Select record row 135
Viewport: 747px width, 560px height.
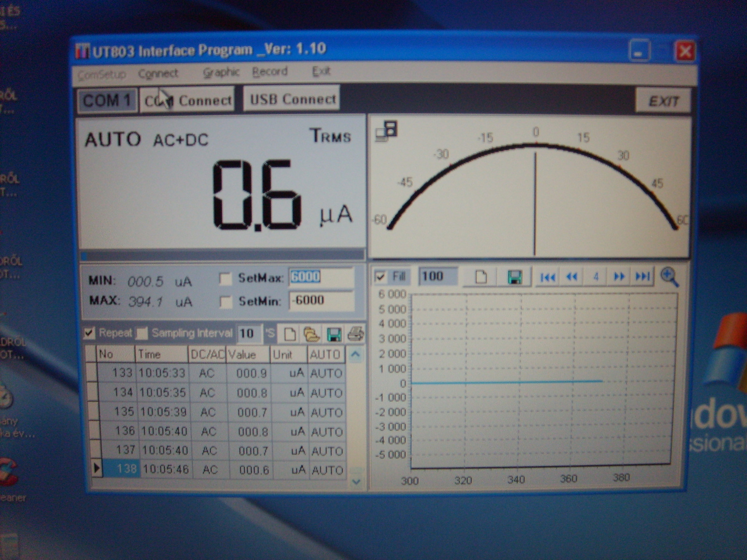pos(217,412)
